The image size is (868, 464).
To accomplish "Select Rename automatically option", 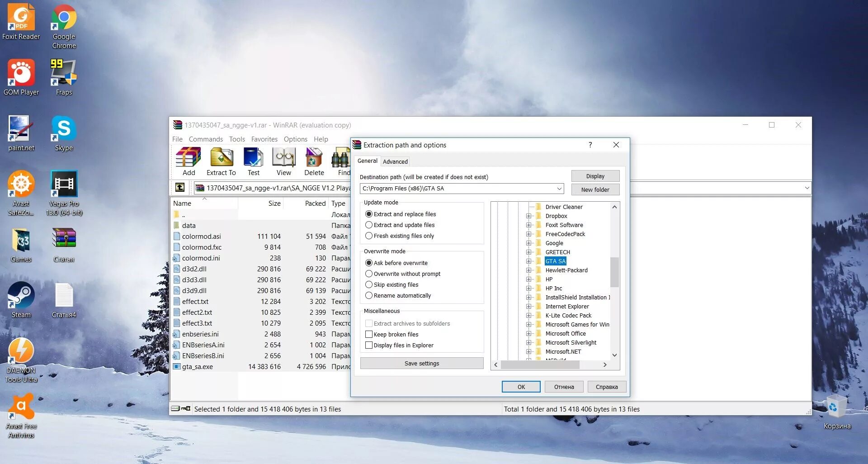I will (369, 295).
